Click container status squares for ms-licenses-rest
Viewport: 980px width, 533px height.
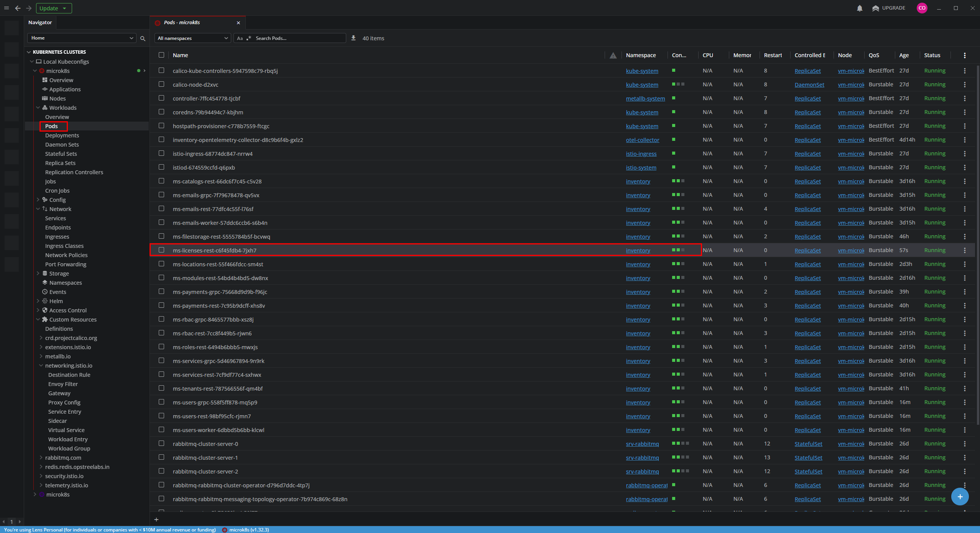click(x=678, y=250)
